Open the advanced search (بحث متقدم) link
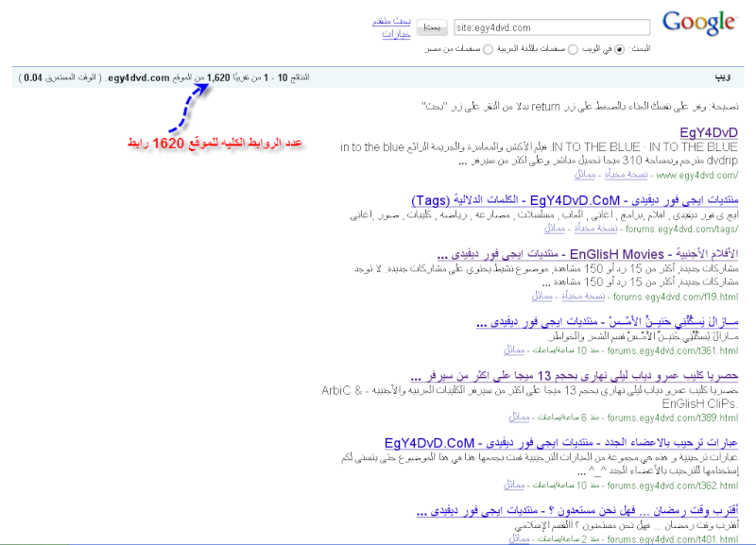Viewport: 756px width, 545px height. click(391, 21)
